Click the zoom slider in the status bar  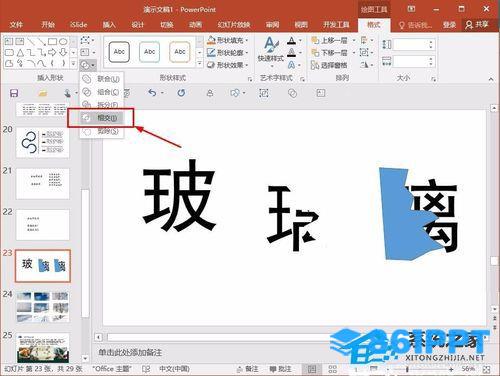(422, 369)
